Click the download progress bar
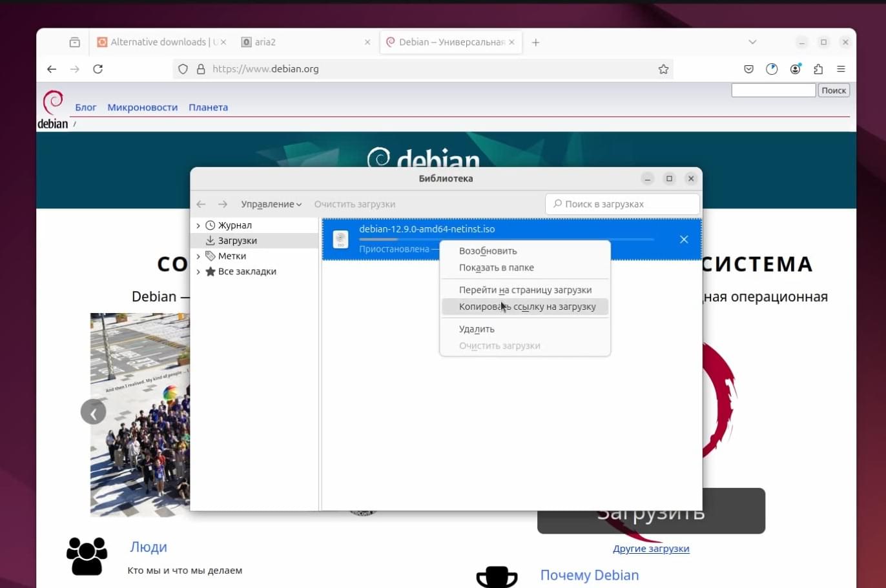 pyautogui.click(x=506, y=239)
